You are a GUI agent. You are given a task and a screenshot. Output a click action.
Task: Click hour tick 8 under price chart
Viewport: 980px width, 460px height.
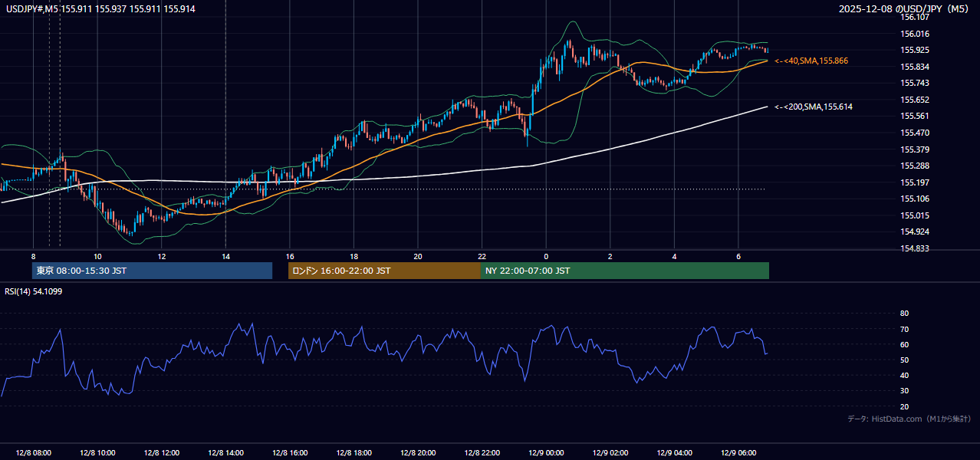[33, 256]
